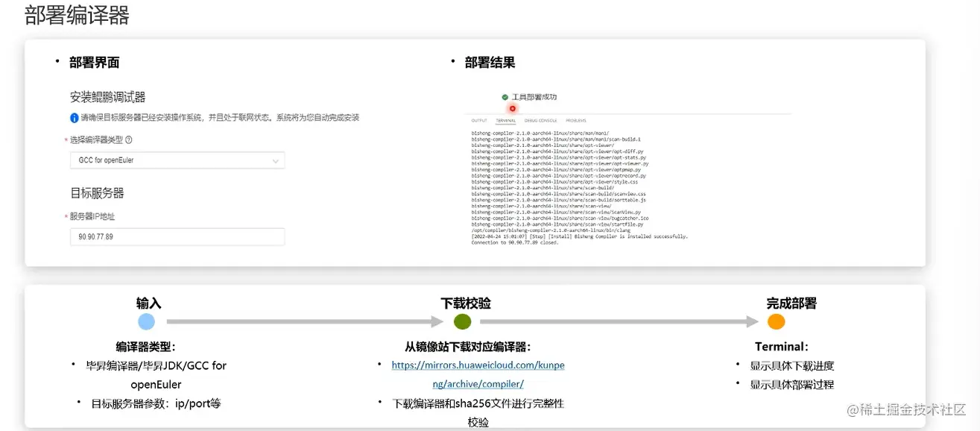Click the 显示具体部署过程 bullet
The image size is (980, 431).
tap(792, 385)
